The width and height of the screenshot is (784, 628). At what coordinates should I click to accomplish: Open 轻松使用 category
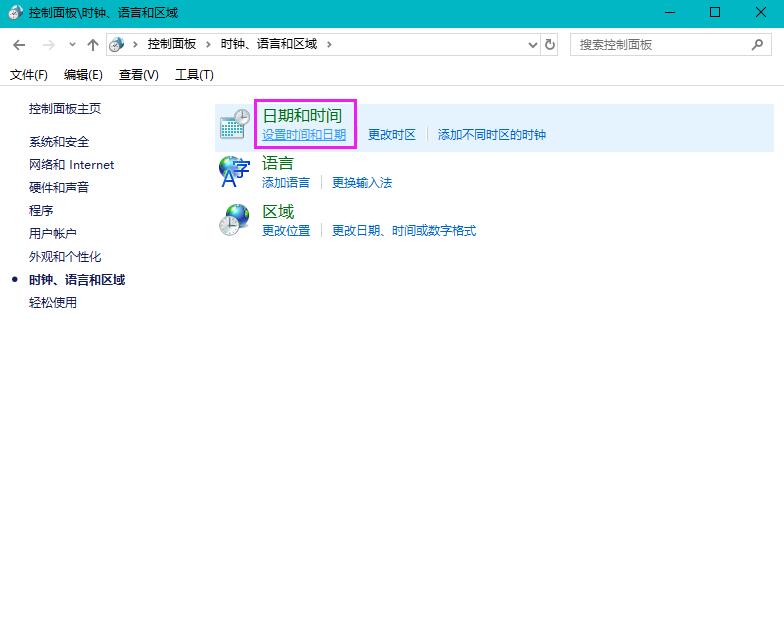pos(52,302)
